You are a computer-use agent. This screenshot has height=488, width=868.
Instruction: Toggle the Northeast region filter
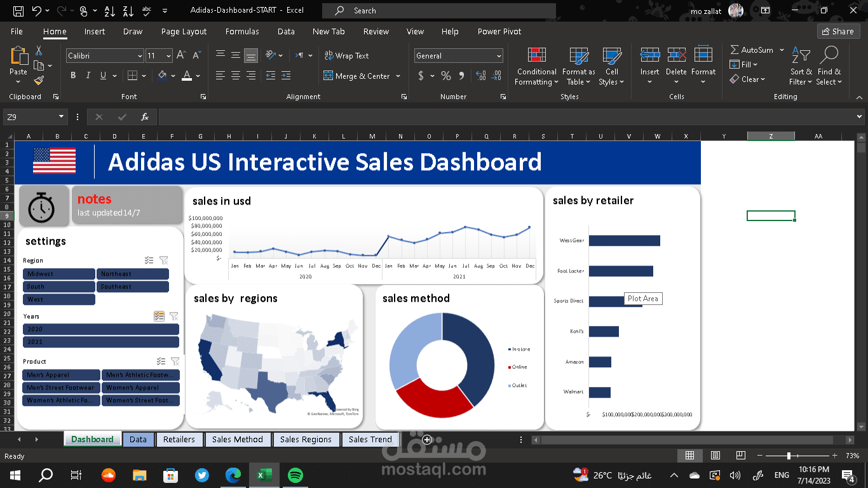[133, 274]
